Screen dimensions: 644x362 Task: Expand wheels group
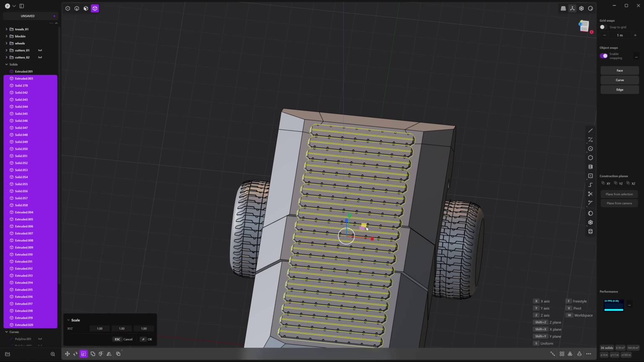tap(6, 43)
